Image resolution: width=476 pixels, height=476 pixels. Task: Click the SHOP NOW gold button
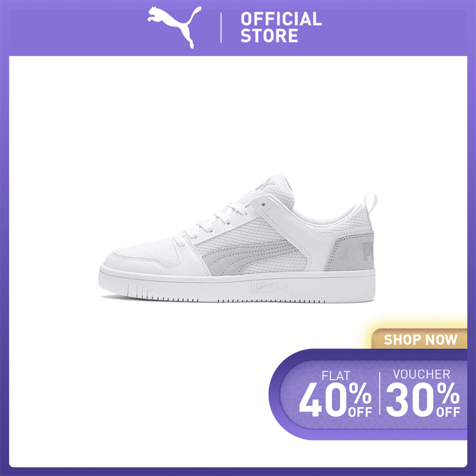[x=420, y=339]
